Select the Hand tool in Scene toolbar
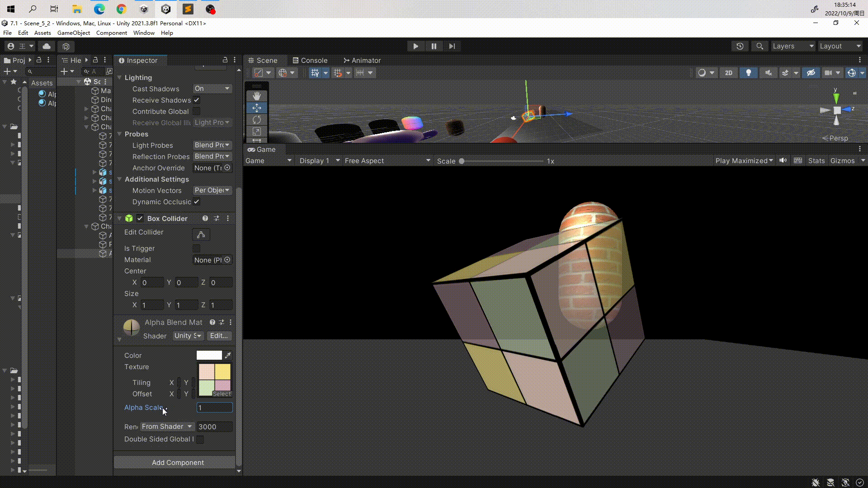868x488 pixels. (257, 96)
